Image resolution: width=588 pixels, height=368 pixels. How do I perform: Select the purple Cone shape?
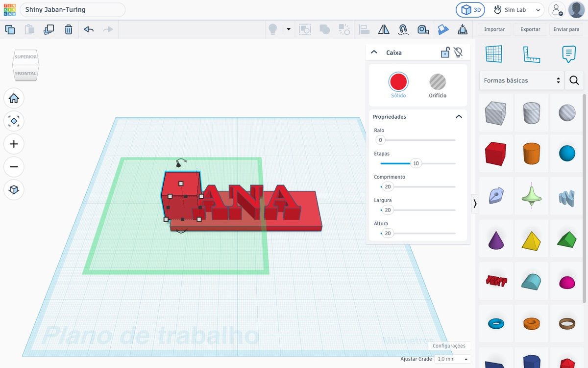pos(496,239)
